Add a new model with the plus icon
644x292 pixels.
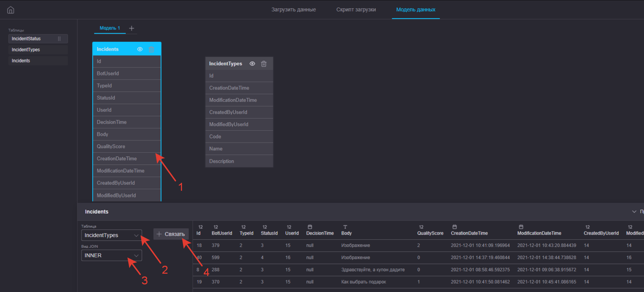pos(132,28)
